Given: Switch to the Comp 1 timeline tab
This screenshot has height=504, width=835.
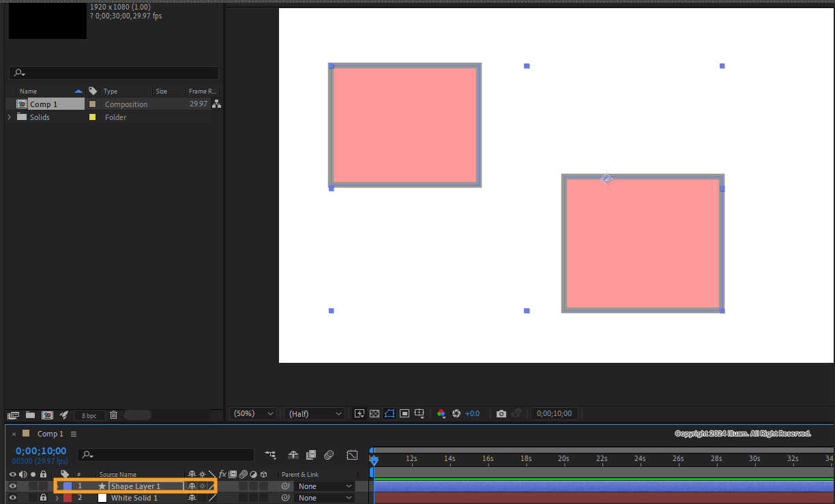Looking at the screenshot, I should [50, 434].
